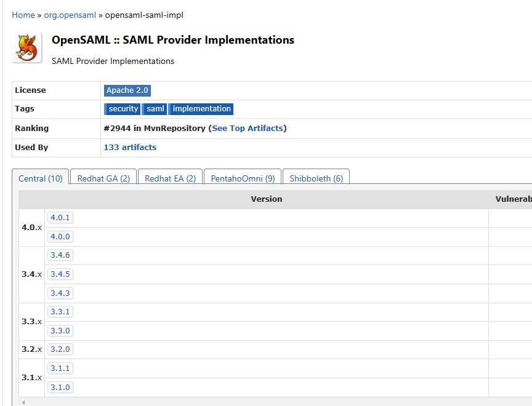Open See Top Artifacts link
This screenshot has height=406, width=532.
click(x=248, y=129)
